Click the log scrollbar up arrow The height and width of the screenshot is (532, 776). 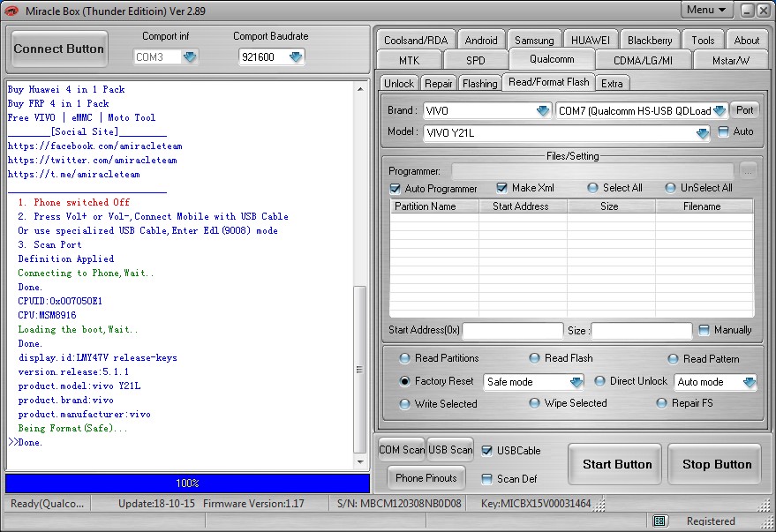(360, 89)
